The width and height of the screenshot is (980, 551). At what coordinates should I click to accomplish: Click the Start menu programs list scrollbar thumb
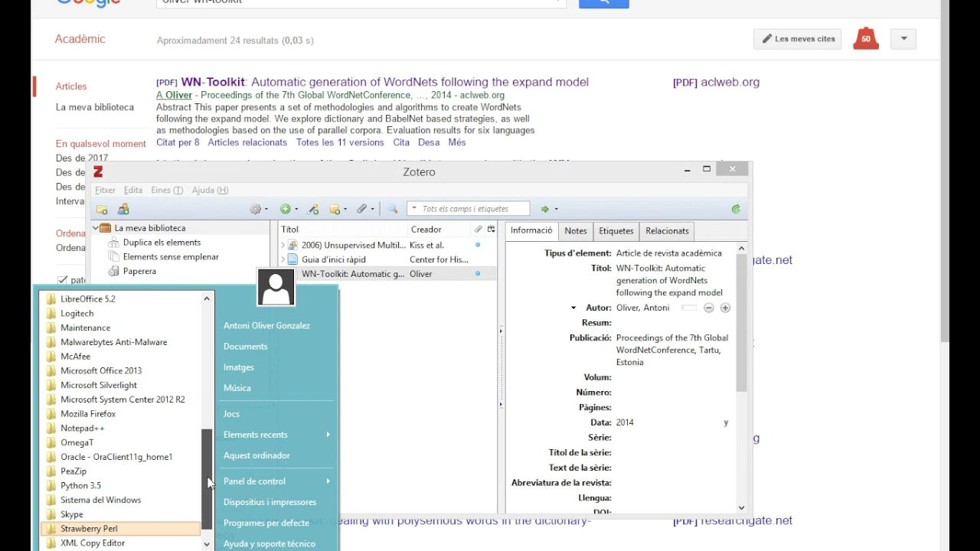[x=207, y=479]
